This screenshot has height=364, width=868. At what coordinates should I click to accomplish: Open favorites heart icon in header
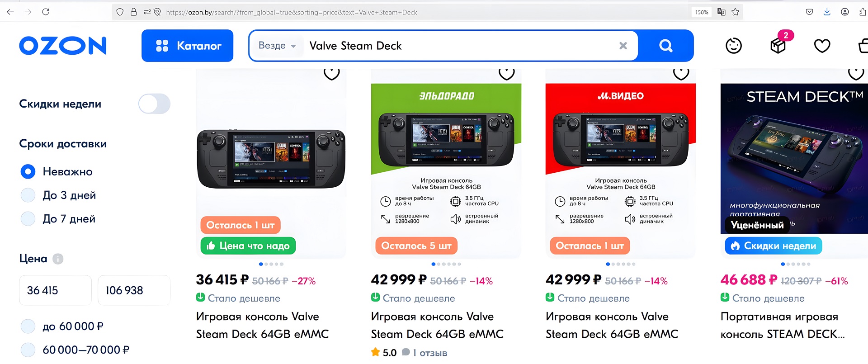(x=822, y=46)
